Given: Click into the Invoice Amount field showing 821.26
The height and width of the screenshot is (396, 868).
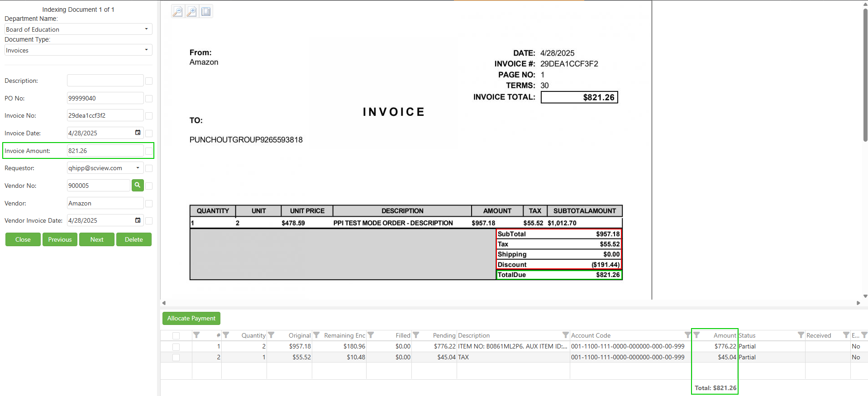Looking at the screenshot, I should [105, 151].
